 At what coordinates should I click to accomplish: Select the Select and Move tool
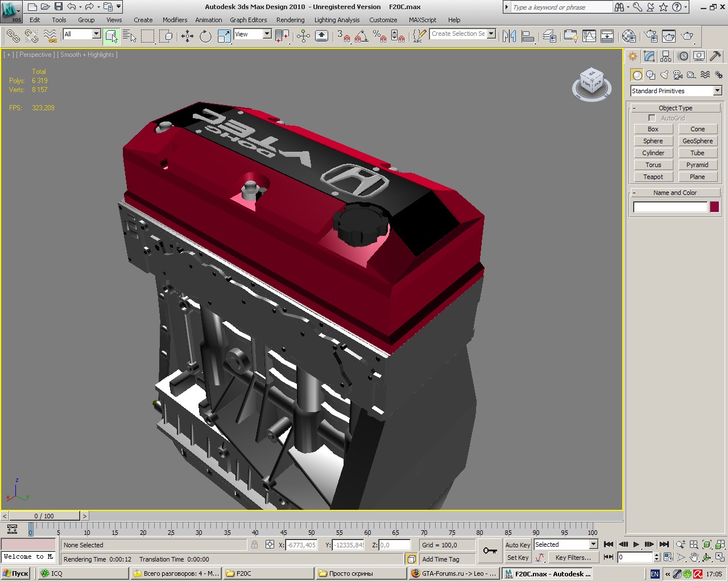tap(187, 36)
